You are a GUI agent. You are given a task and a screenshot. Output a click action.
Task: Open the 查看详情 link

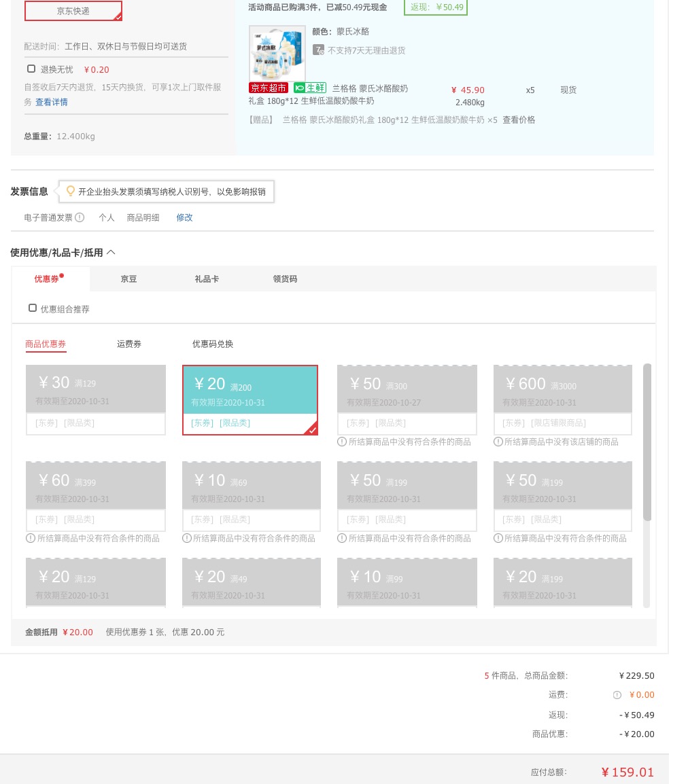tap(52, 102)
